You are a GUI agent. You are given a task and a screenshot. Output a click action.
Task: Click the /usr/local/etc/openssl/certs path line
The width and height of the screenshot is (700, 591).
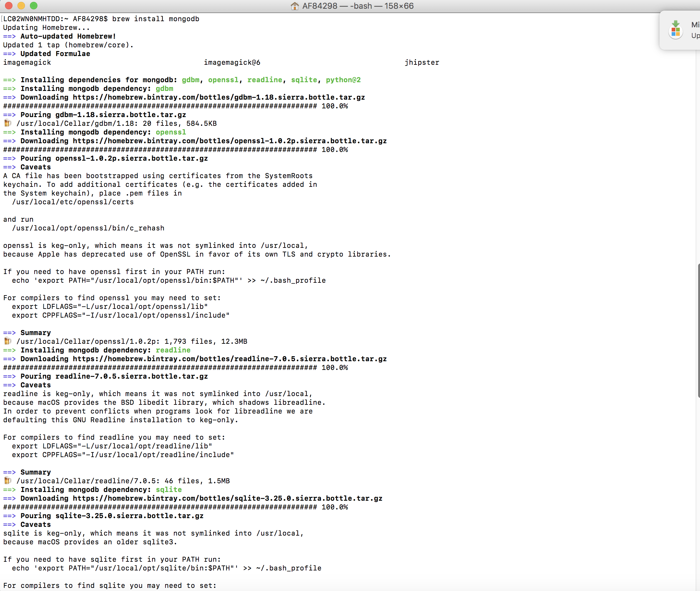[x=73, y=202]
